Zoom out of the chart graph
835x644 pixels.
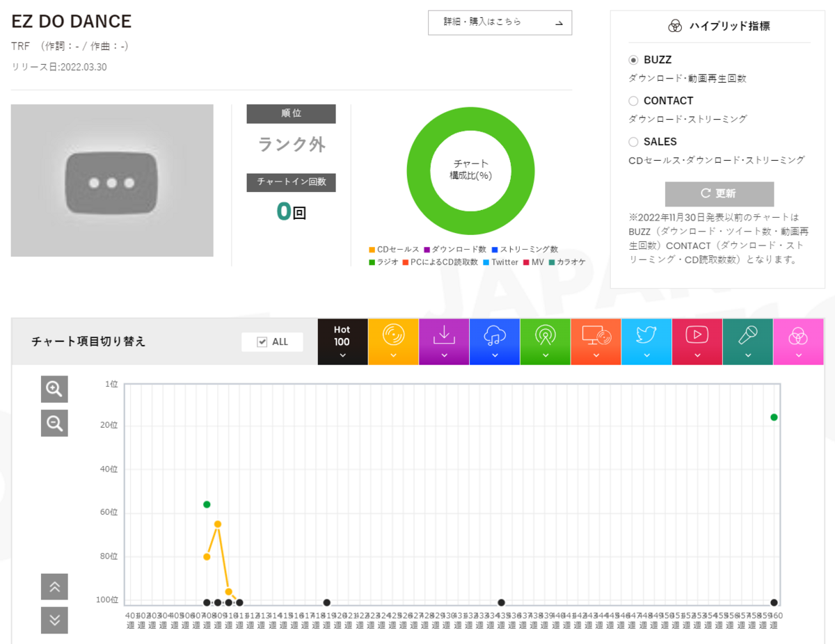pyautogui.click(x=54, y=423)
